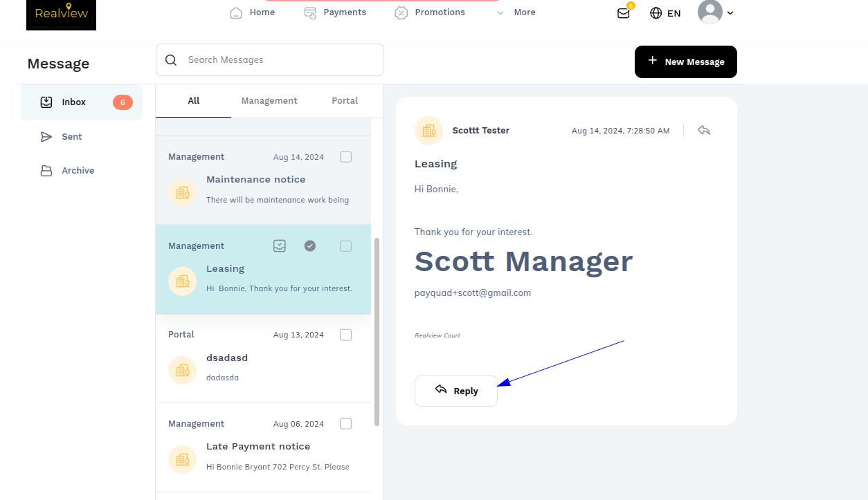Click the Archive folder icon
This screenshot has height=500, width=868.
(46, 171)
